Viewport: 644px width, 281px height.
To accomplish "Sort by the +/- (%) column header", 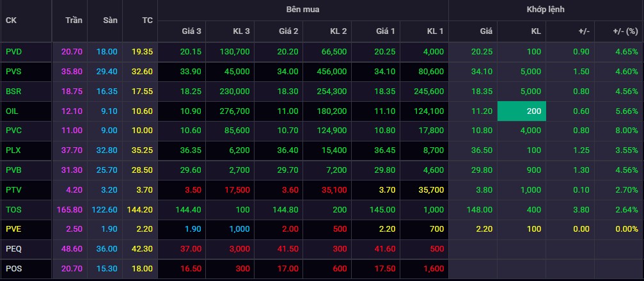I will click(625, 30).
